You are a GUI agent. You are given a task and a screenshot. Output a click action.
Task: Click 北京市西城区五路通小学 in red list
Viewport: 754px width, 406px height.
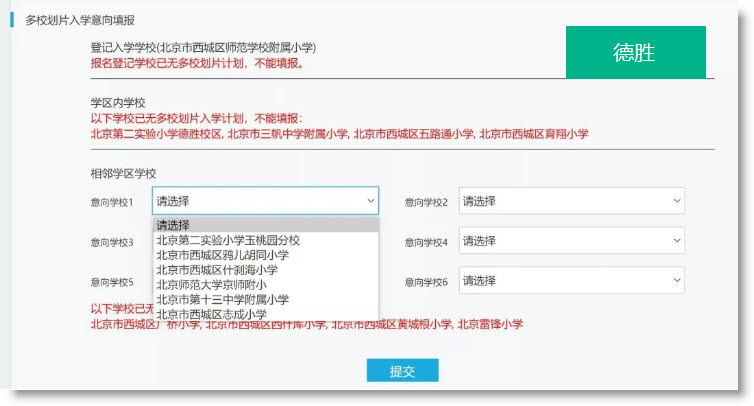414,134
